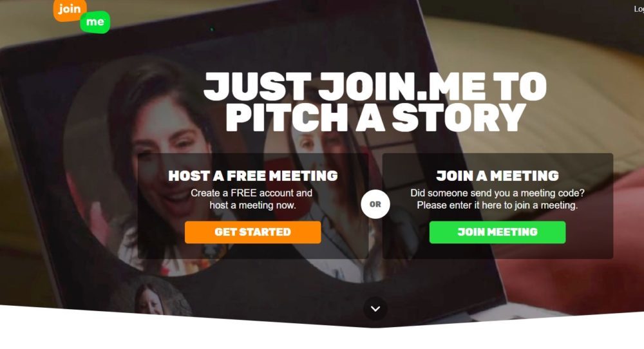Click the orange GET STARTED button

[x=252, y=232]
